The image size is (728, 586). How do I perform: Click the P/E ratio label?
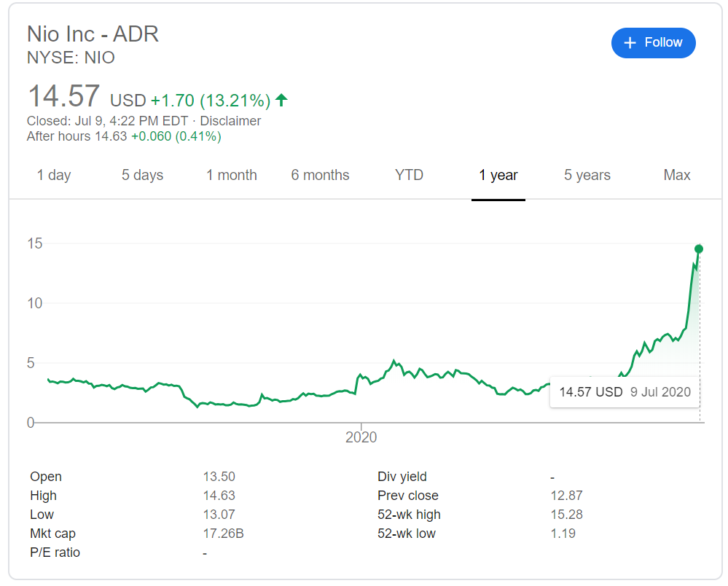(x=55, y=552)
